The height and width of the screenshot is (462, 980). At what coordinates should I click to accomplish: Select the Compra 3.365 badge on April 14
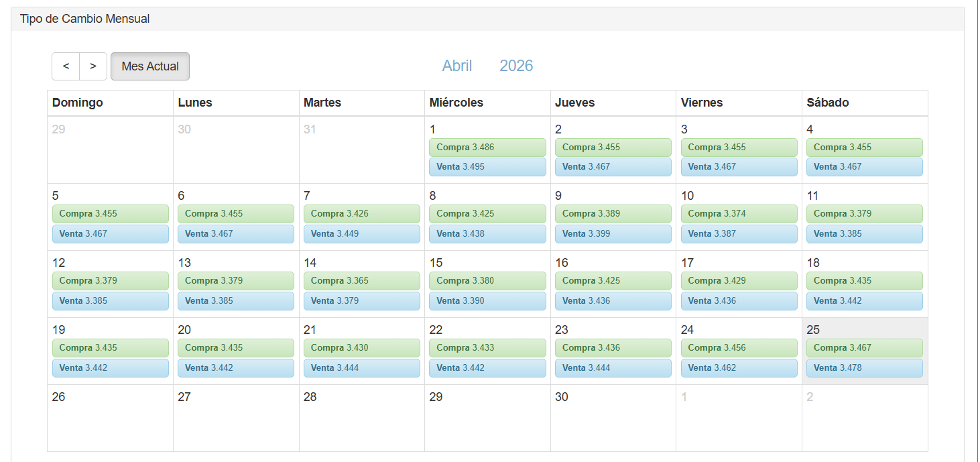click(362, 280)
